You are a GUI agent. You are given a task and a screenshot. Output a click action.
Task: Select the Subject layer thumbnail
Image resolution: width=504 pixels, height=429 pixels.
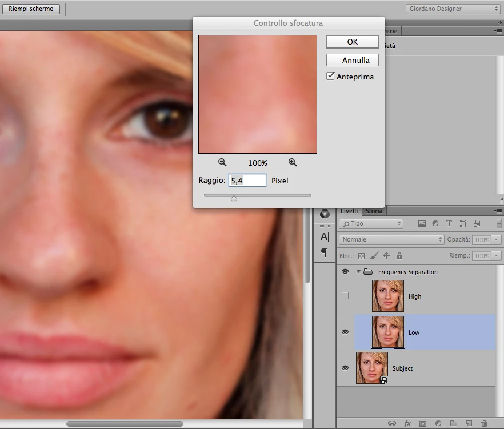tap(372, 368)
